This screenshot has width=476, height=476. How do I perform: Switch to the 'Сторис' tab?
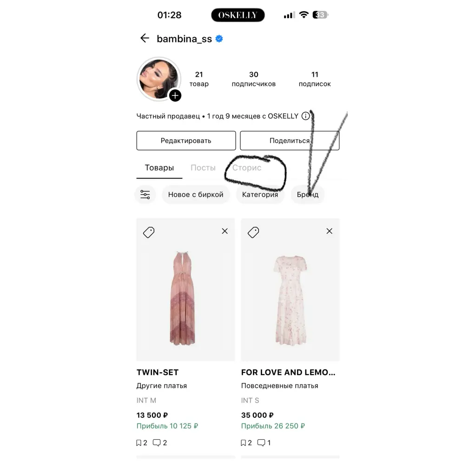[x=247, y=168]
